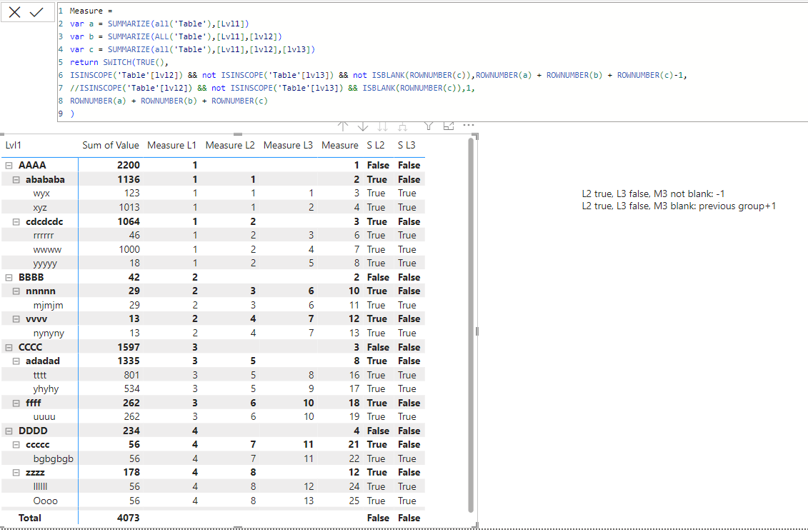Screen dimensions: 808x532
Task: Expand all down one level hierarchy icon
Action: (x=402, y=126)
